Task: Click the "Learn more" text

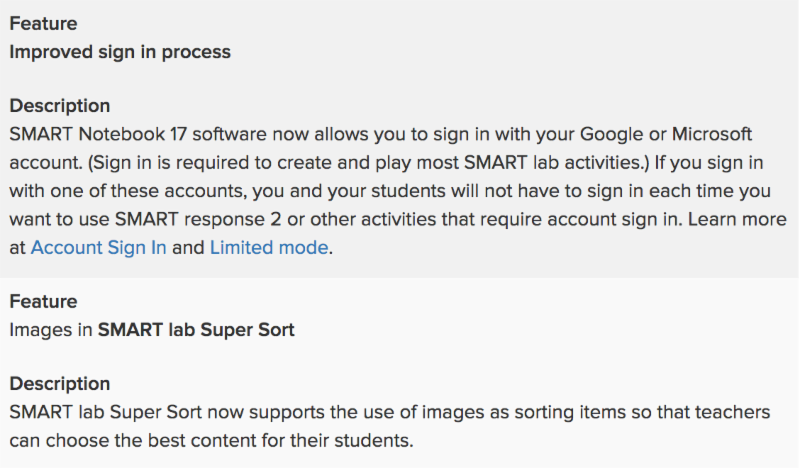Action: point(741,220)
